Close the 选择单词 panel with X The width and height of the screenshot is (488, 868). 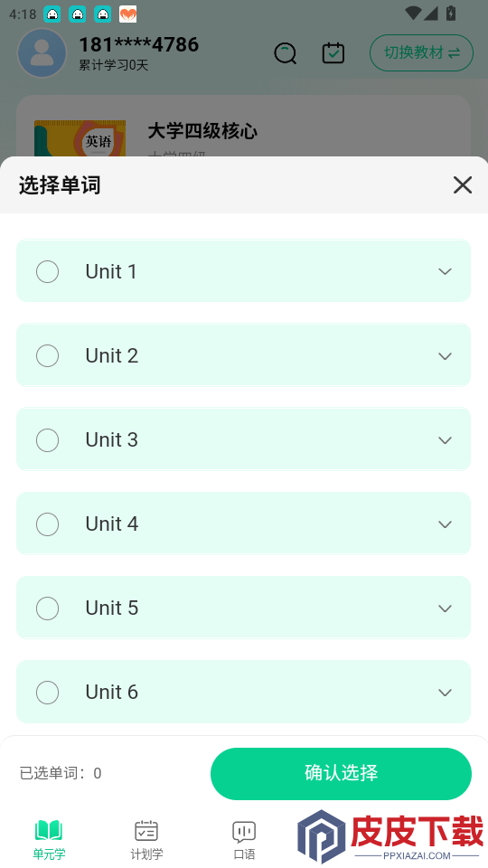click(463, 184)
